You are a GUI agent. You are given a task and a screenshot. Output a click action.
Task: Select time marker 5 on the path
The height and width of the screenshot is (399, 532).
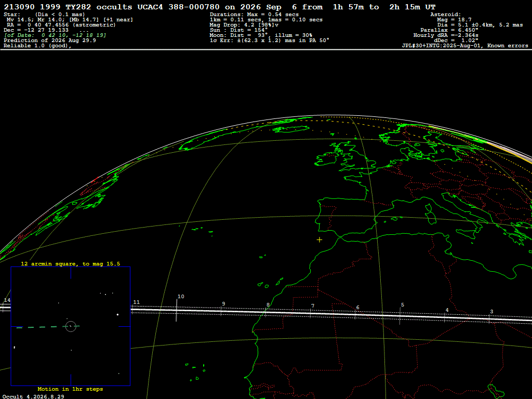coord(403,304)
